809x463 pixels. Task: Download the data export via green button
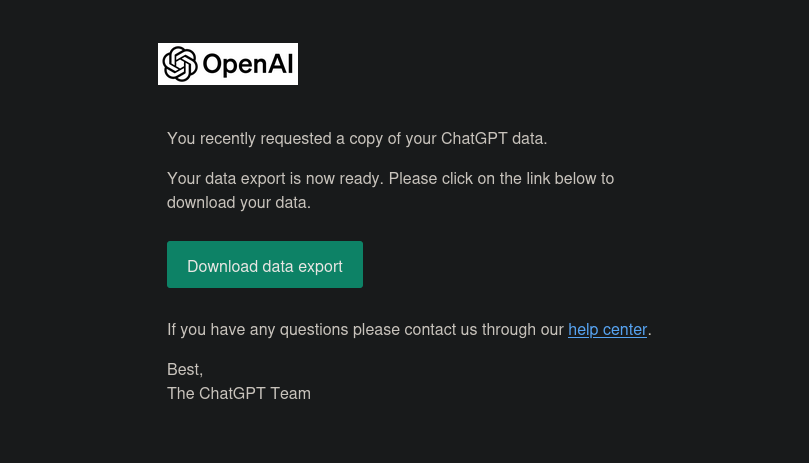tap(265, 264)
